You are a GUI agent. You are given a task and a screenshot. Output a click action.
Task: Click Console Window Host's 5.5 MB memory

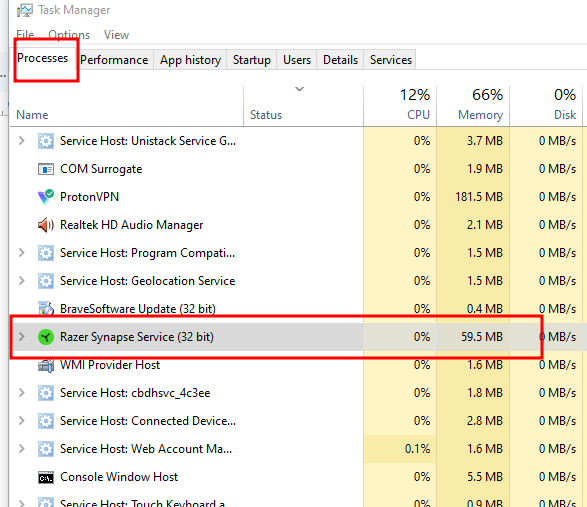[485, 477]
